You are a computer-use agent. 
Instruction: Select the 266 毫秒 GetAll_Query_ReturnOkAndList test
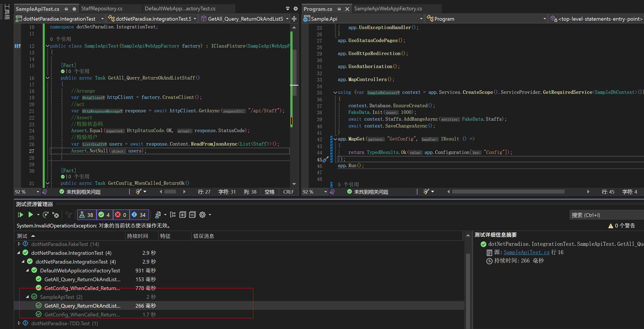click(x=239, y=305)
